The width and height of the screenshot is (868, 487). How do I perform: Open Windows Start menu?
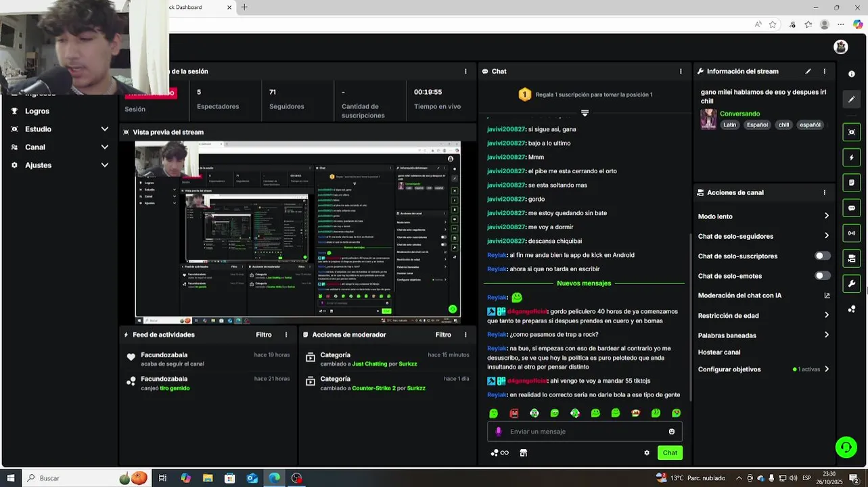pos(10,478)
